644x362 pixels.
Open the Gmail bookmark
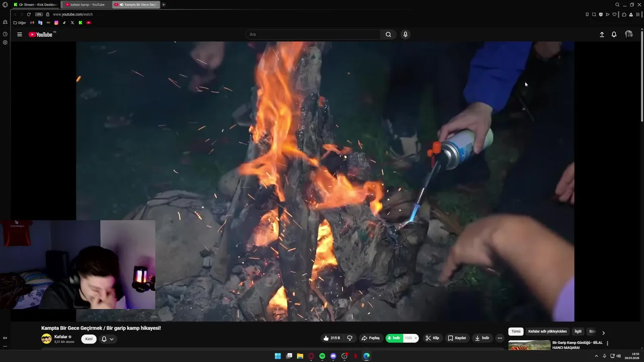(33, 23)
